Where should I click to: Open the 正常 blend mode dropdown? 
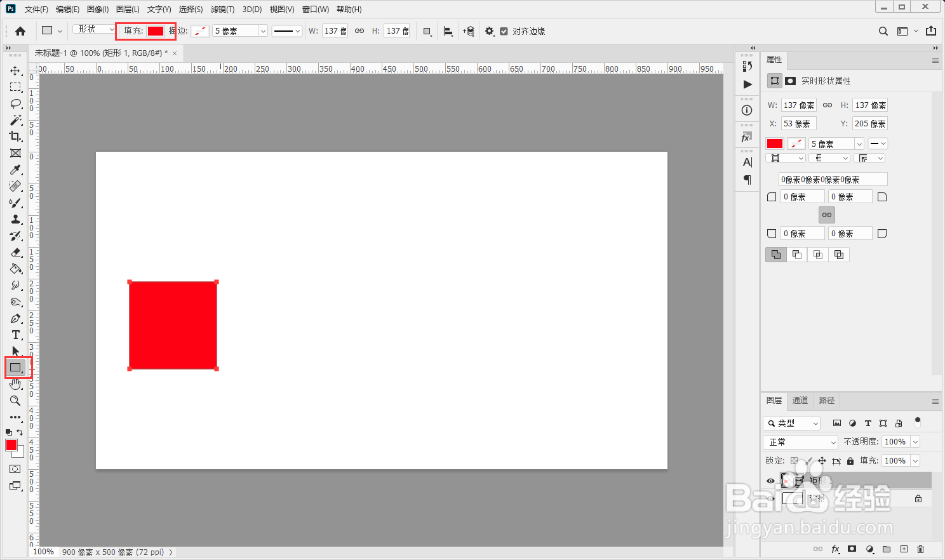click(x=801, y=442)
